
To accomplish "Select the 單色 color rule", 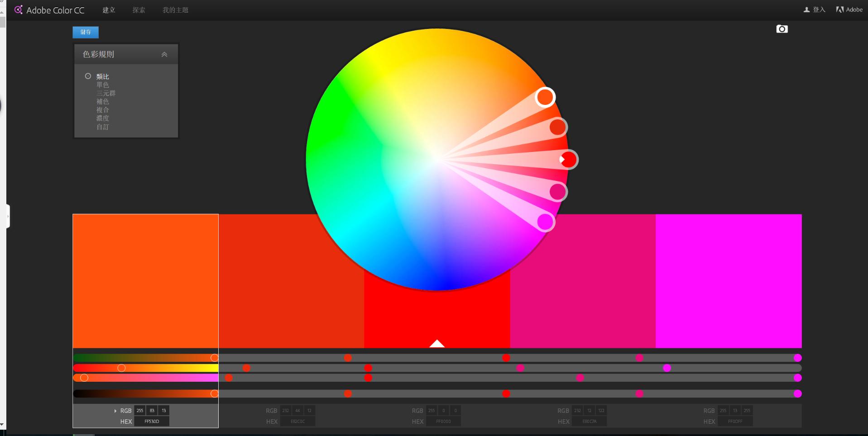I will pos(102,85).
